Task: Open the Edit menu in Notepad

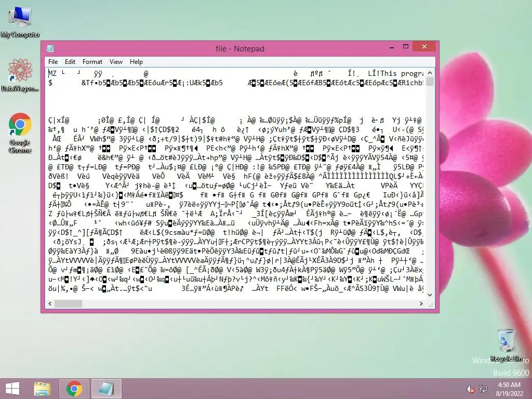Action: click(70, 62)
